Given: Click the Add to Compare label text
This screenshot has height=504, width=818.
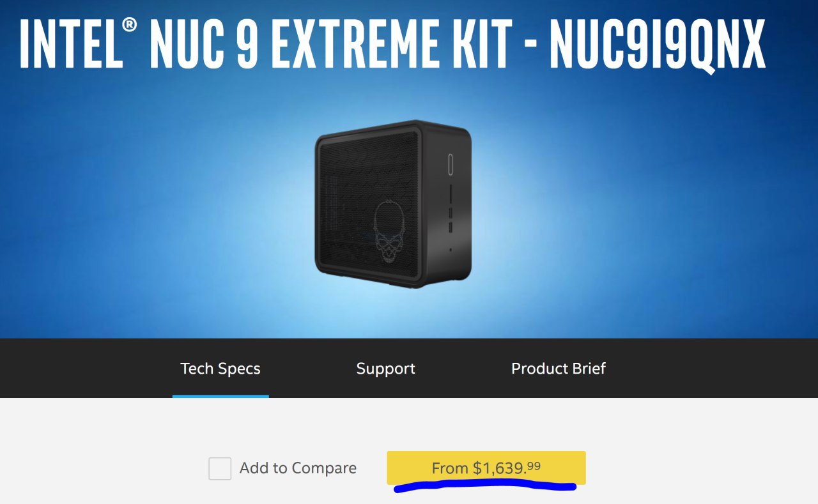Looking at the screenshot, I should (x=298, y=468).
